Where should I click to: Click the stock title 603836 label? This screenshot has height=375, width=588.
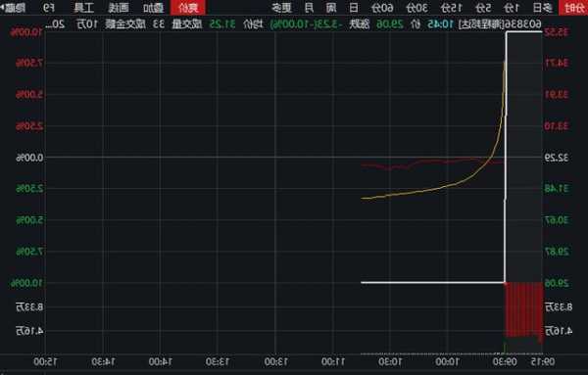500,24
